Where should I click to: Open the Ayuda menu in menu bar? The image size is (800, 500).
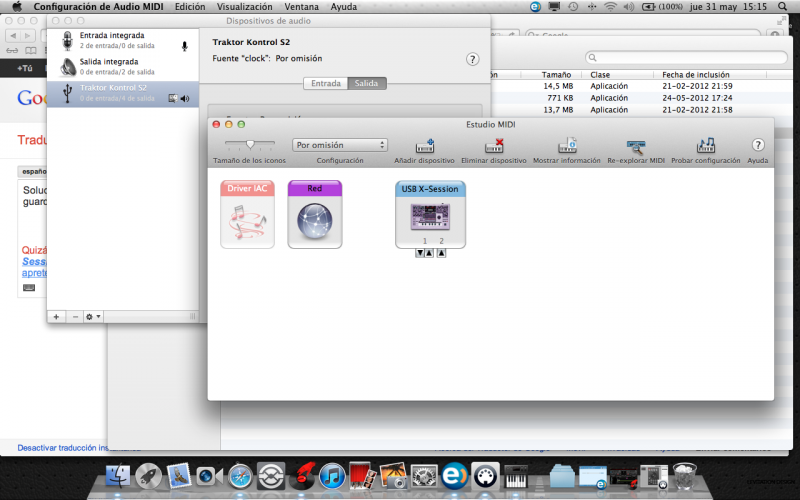343,7
